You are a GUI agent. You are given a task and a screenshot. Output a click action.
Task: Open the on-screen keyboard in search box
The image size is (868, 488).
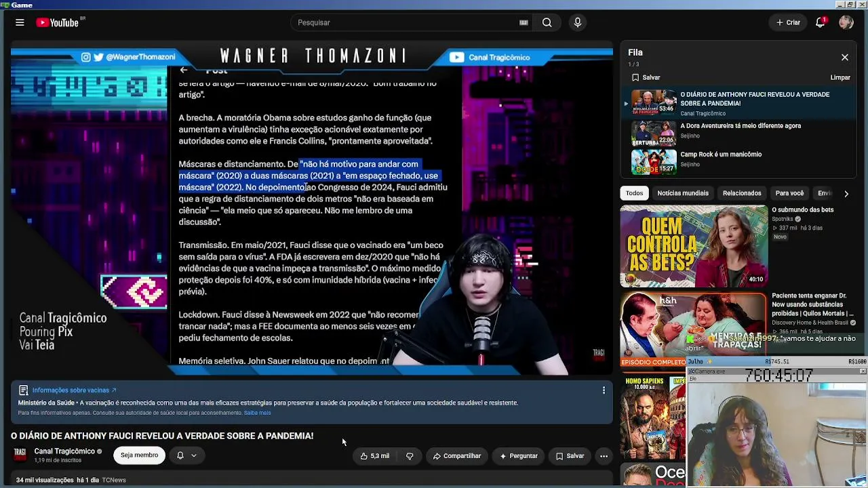(524, 22)
